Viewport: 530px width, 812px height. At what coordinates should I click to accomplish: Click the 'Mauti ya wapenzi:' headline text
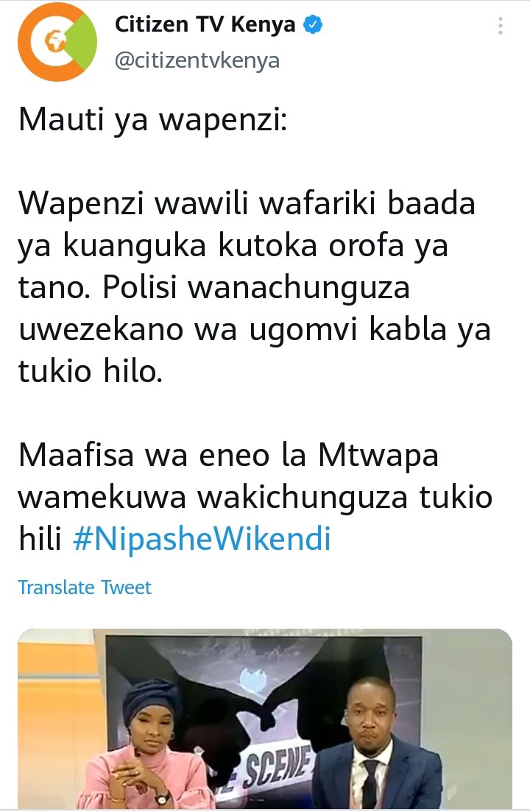152,119
